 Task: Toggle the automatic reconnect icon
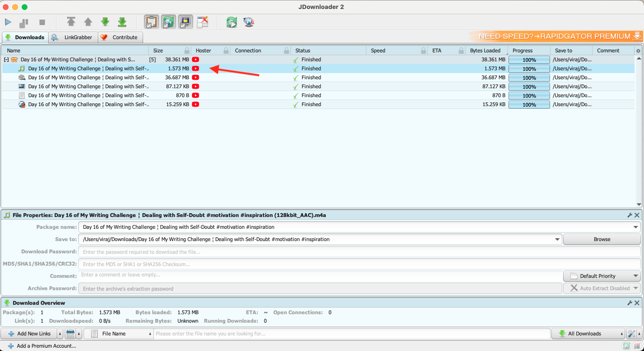(x=169, y=22)
